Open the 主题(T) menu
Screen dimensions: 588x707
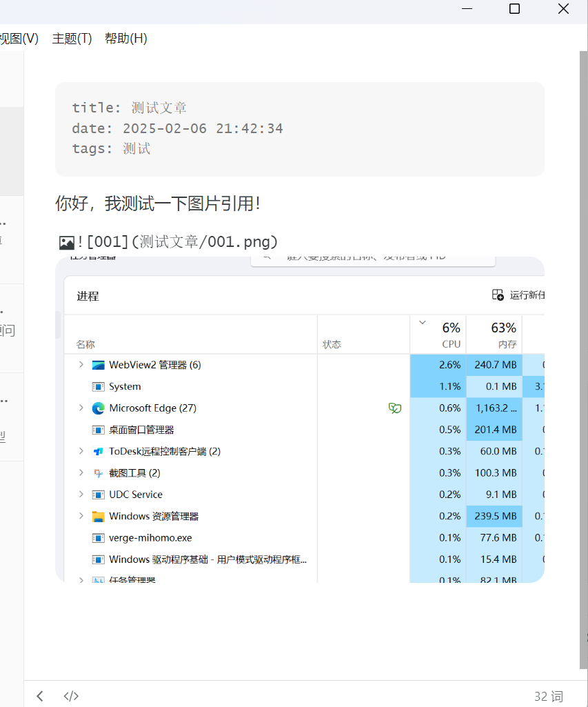(x=72, y=39)
